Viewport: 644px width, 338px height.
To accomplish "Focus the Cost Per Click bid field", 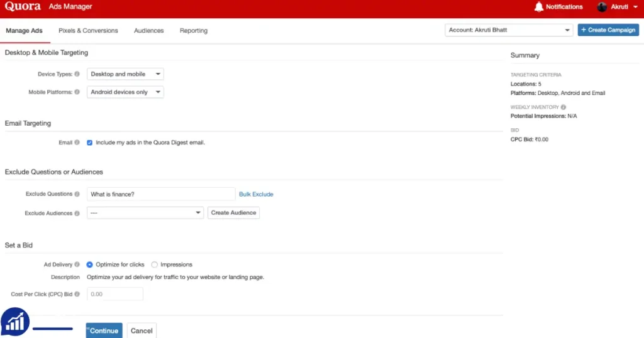I will pos(115,294).
